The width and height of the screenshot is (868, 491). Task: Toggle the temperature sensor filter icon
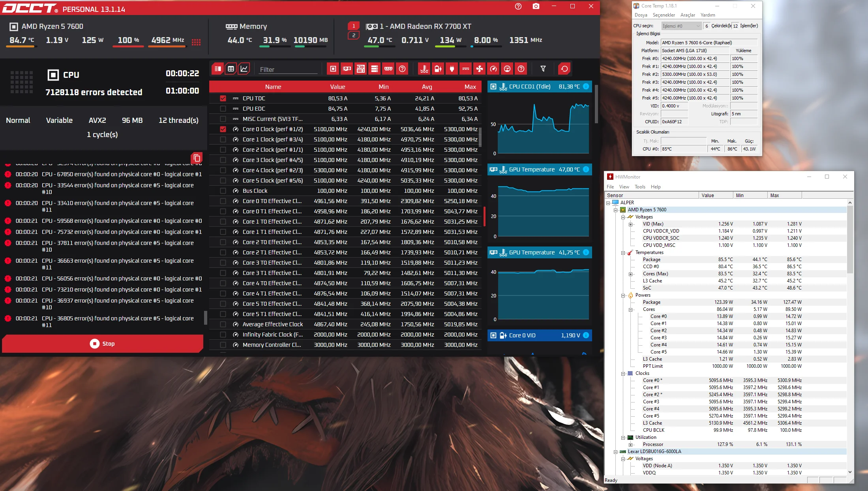(x=424, y=69)
